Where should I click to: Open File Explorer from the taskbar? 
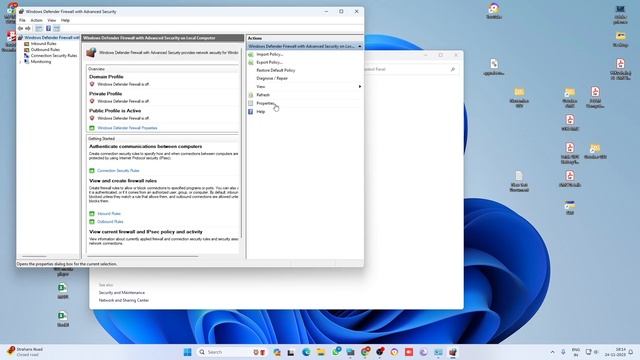tap(321, 352)
